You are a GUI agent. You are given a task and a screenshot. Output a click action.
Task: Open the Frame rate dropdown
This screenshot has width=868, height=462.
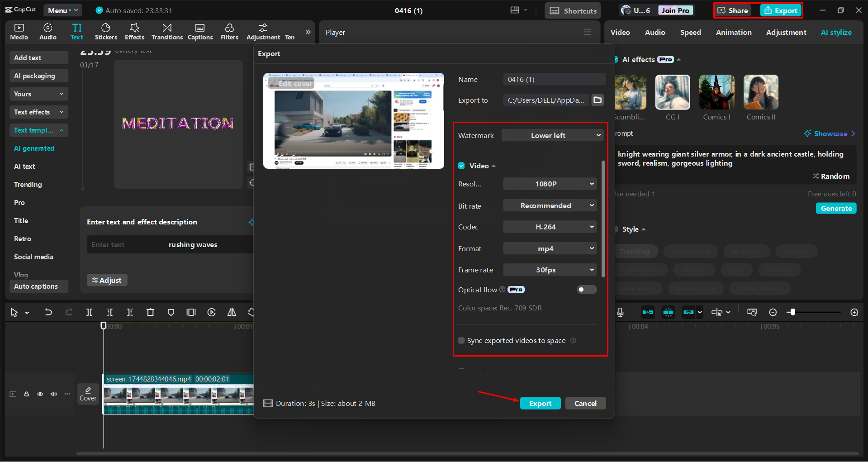tap(550, 270)
